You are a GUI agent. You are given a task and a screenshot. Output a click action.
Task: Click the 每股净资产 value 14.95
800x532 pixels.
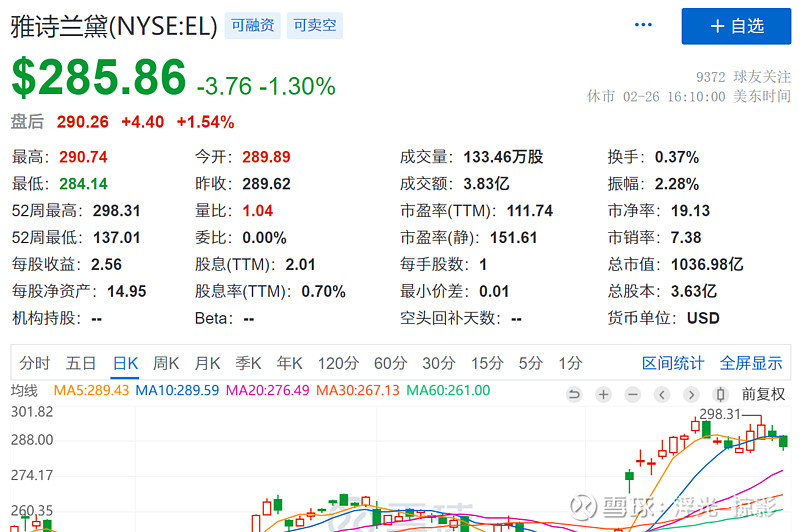(127, 291)
